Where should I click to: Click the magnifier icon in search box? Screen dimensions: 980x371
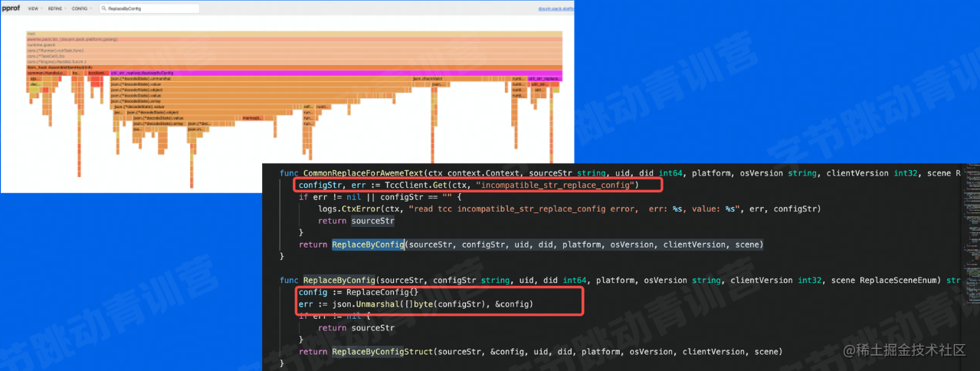104,8
